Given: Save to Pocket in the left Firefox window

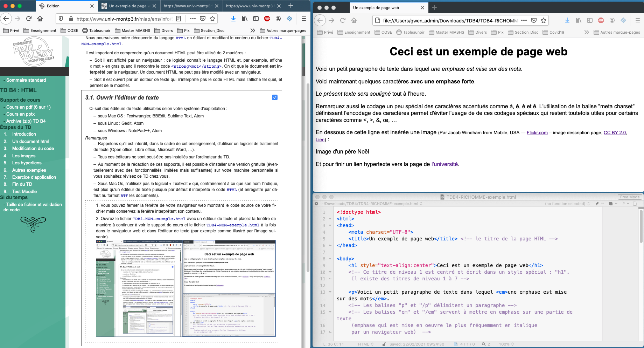Looking at the screenshot, I should click(203, 19).
